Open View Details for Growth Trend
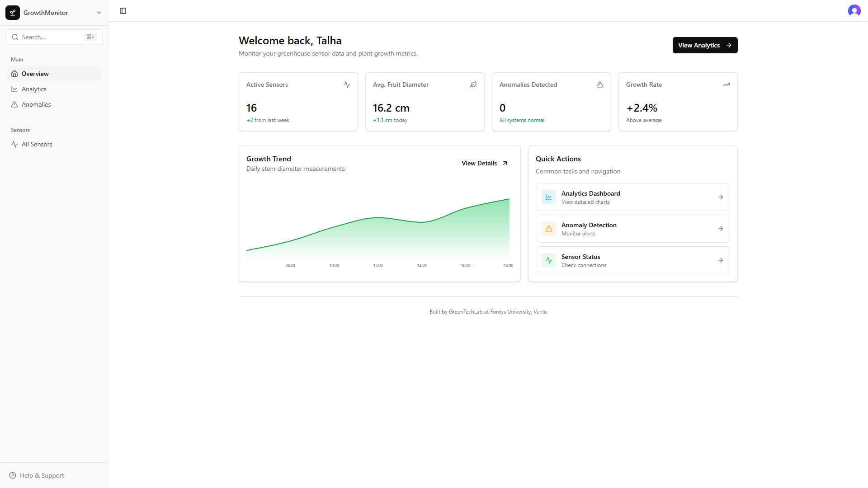868x488 pixels. tap(484, 163)
